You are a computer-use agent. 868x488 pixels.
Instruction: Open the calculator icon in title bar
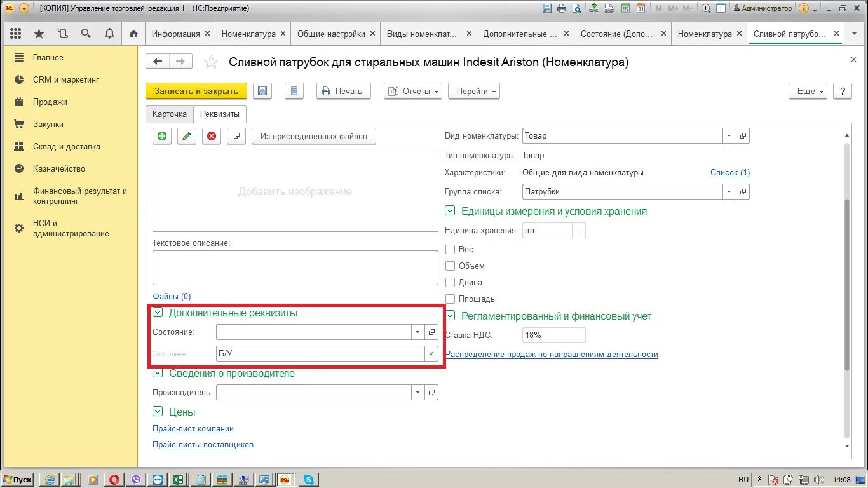[625, 8]
